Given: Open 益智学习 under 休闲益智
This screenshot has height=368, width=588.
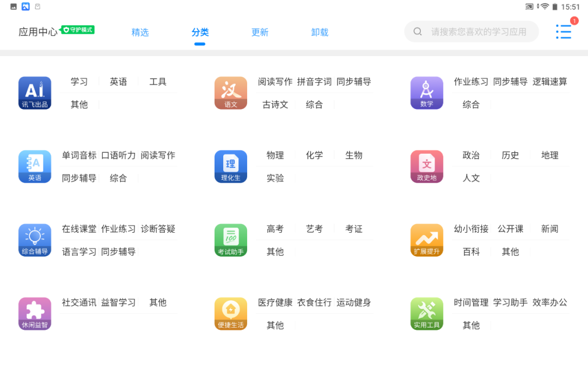Looking at the screenshot, I should 119,303.
